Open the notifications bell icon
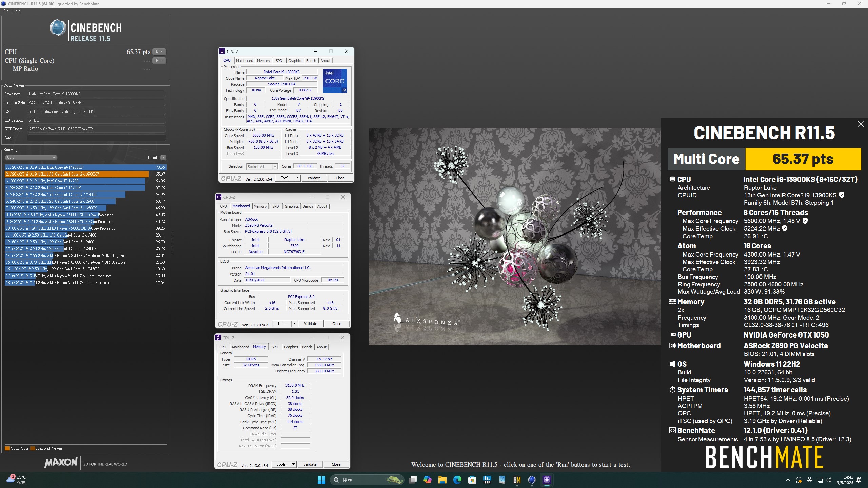868x488 pixels. pyautogui.click(x=859, y=480)
